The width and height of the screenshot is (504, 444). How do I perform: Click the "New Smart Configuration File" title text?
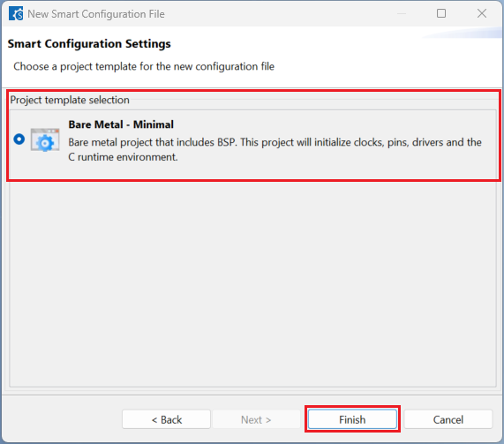tap(96, 14)
